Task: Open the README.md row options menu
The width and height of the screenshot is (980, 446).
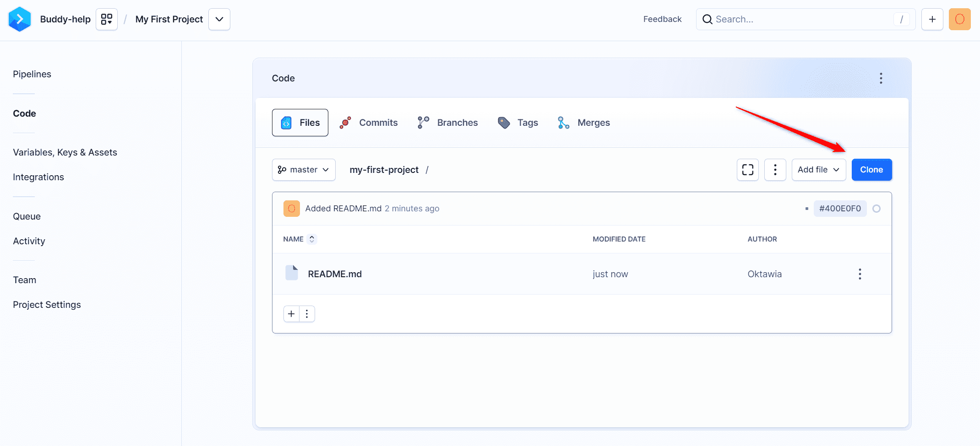Action: coord(860,274)
